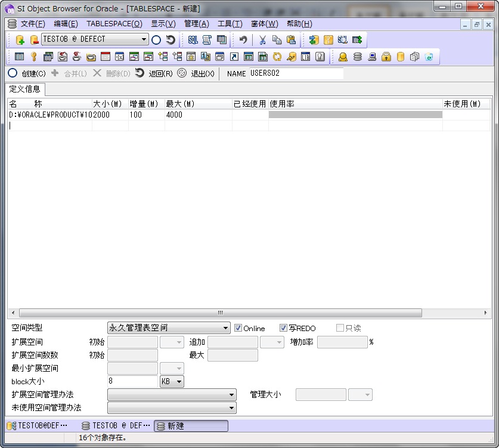
Task: Open the 显示(V) menu
Action: tap(163, 24)
